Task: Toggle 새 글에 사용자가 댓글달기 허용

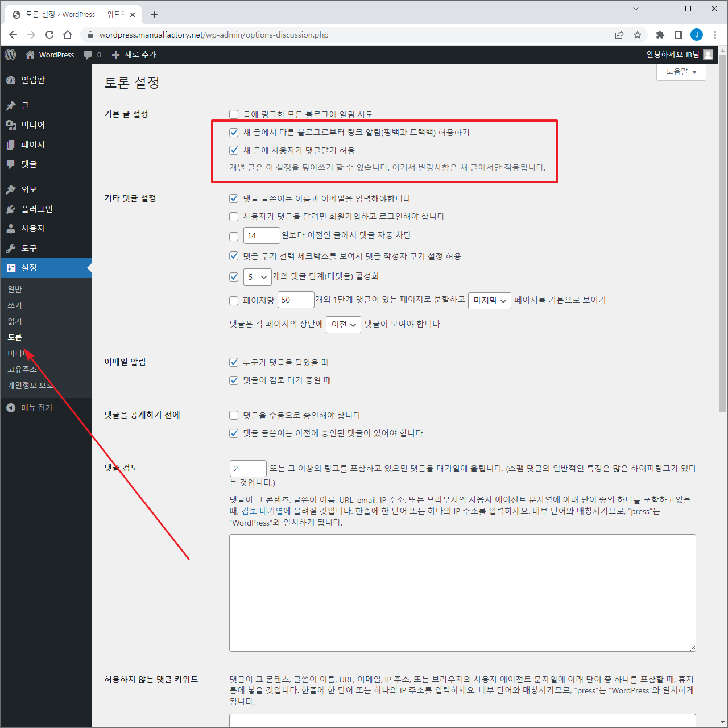Action: point(234,151)
